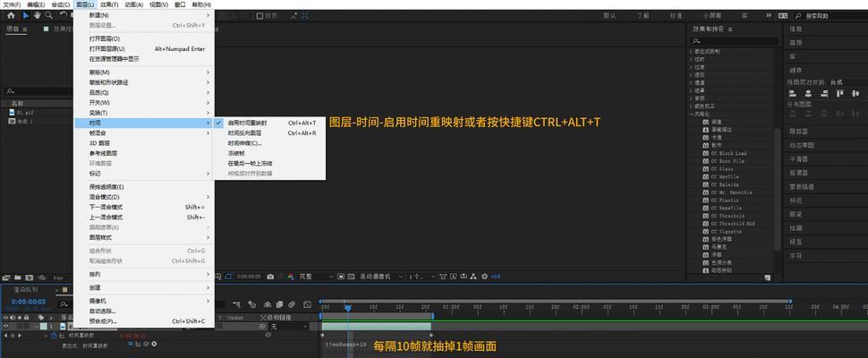Click the align left edges icon
868x358 pixels.
point(792,93)
